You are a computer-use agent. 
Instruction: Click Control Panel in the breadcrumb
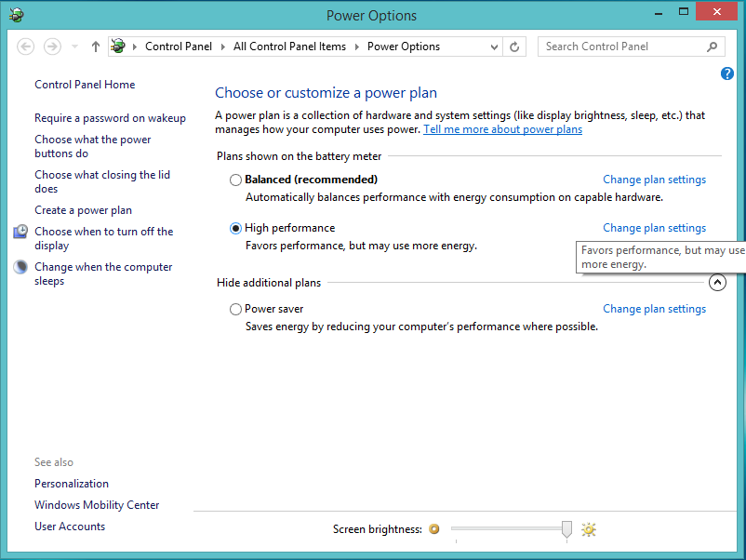tap(179, 47)
